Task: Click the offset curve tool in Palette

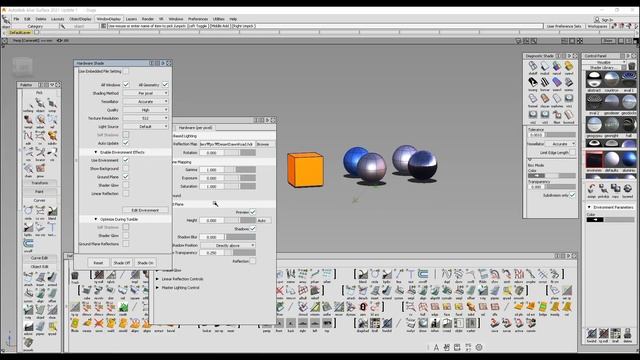Action: tap(28, 244)
